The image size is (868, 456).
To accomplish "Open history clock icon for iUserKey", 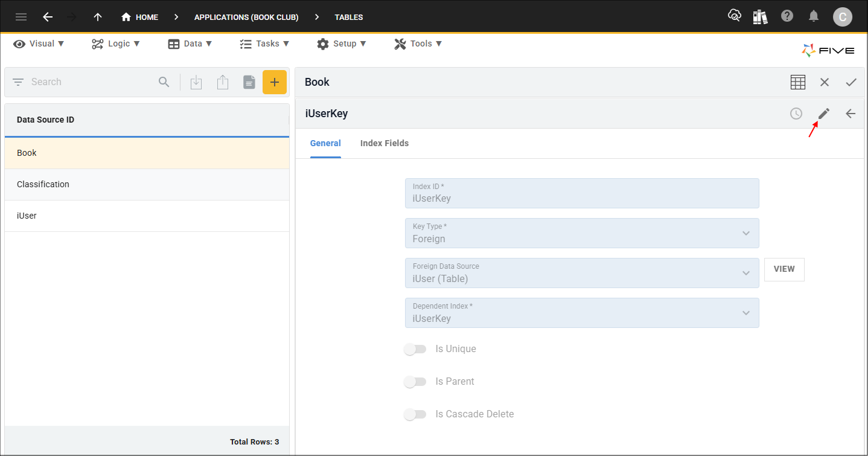I will point(796,114).
